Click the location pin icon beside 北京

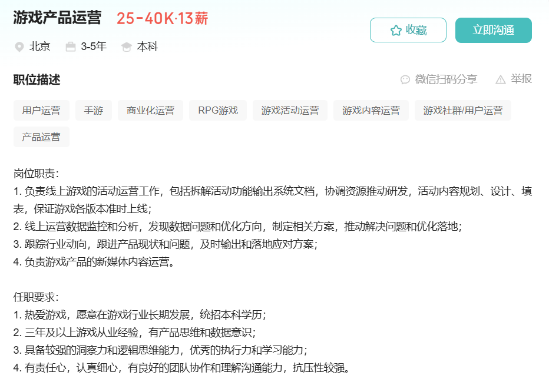pos(19,47)
